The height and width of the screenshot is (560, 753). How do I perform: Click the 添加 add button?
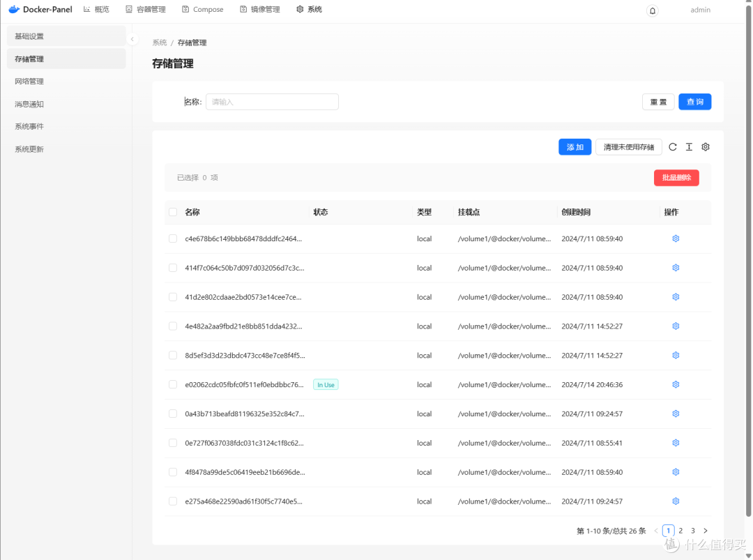575,146
